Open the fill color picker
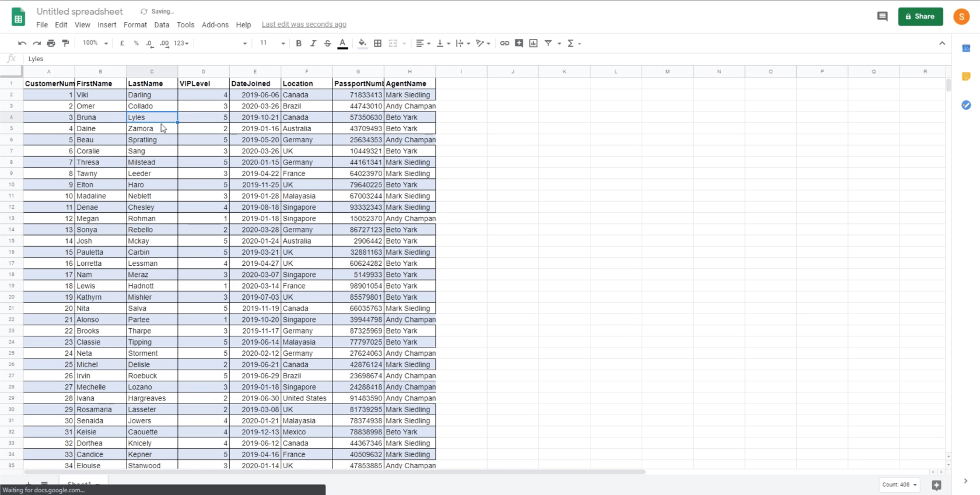 [x=362, y=43]
